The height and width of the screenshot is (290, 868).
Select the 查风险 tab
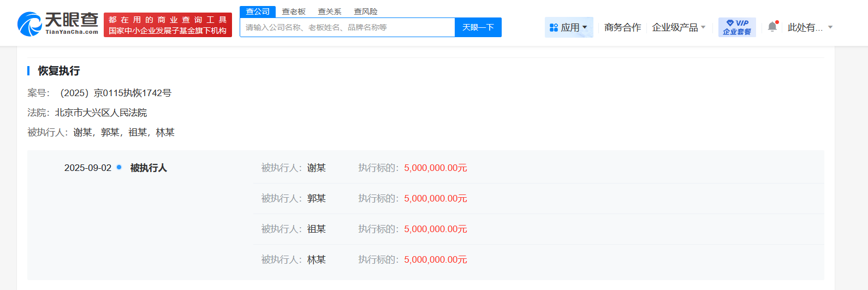click(x=366, y=11)
